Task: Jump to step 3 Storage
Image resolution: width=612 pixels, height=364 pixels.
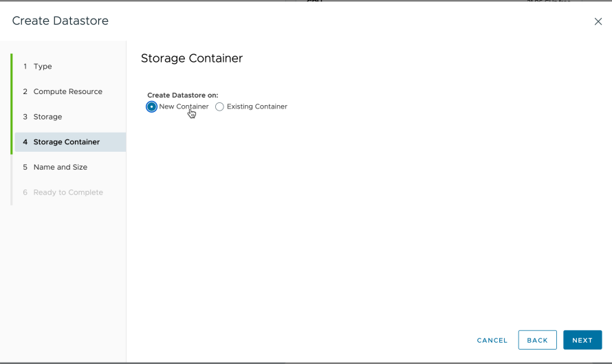Action: click(x=47, y=117)
